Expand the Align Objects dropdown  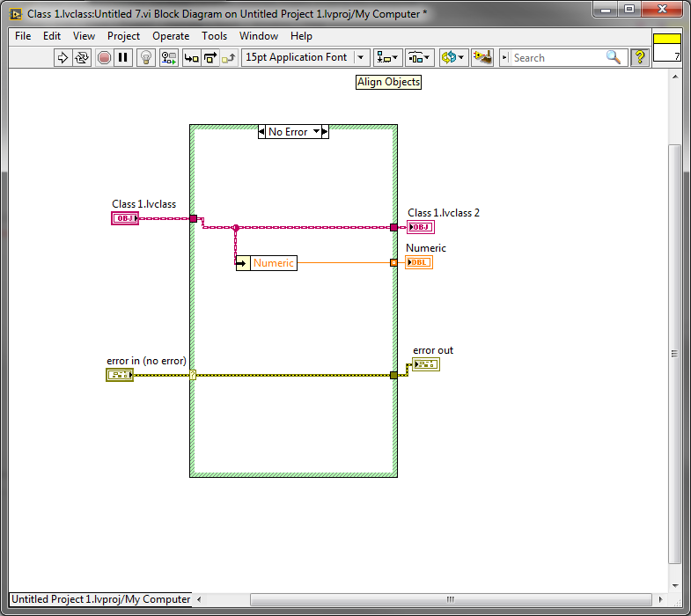tap(386, 57)
